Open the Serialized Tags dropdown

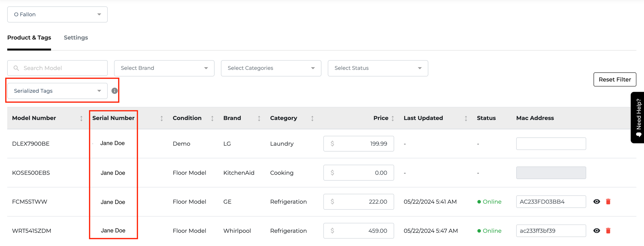(x=57, y=91)
